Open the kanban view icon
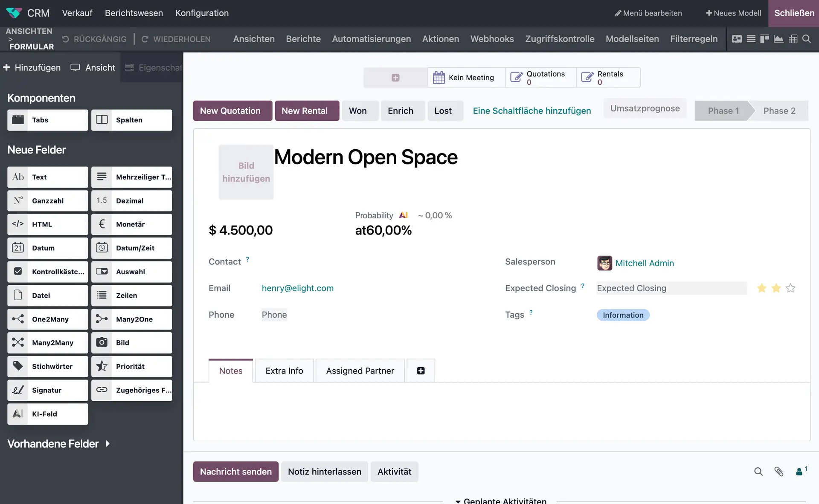Viewport: 819px width, 504px height. (x=764, y=39)
